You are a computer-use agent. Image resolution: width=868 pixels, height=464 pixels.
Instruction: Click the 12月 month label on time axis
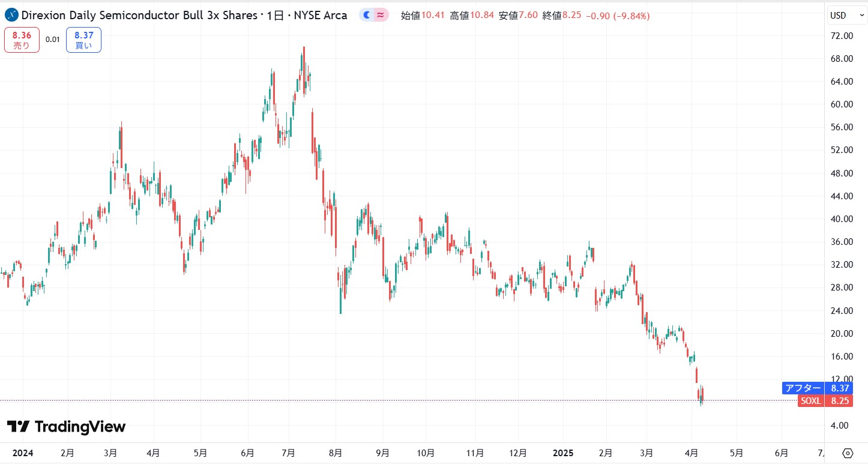pyautogui.click(x=517, y=453)
